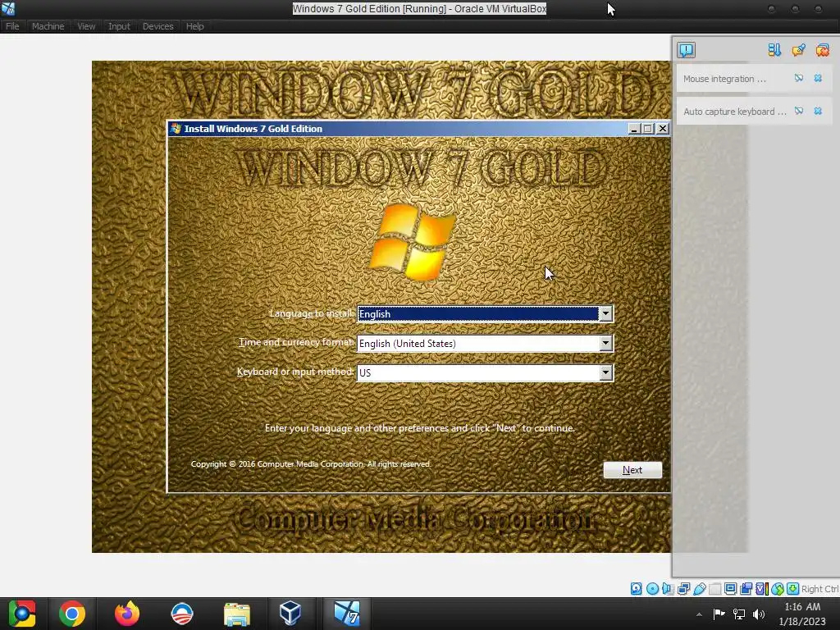Screen dimensions: 840x630
Task: Open the Auto capture keyboard notification text
Action: click(734, 112)
